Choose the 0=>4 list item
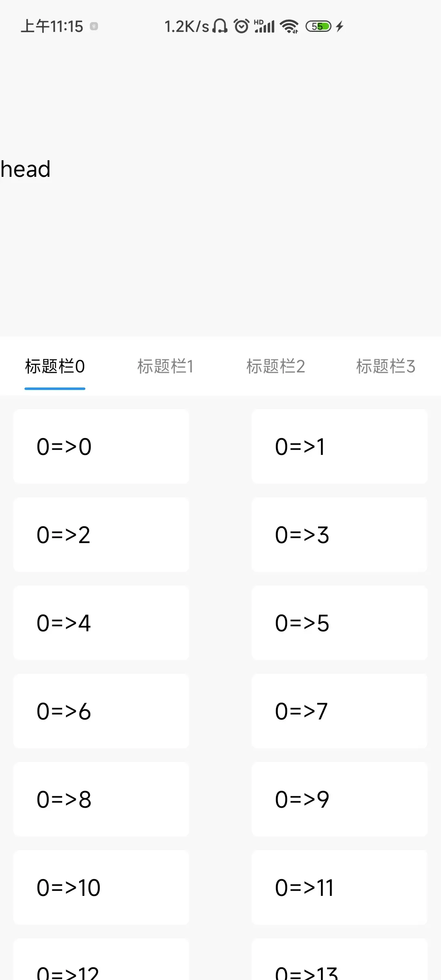441x980 pixels. pyautogui.click(x=101, y=623)
